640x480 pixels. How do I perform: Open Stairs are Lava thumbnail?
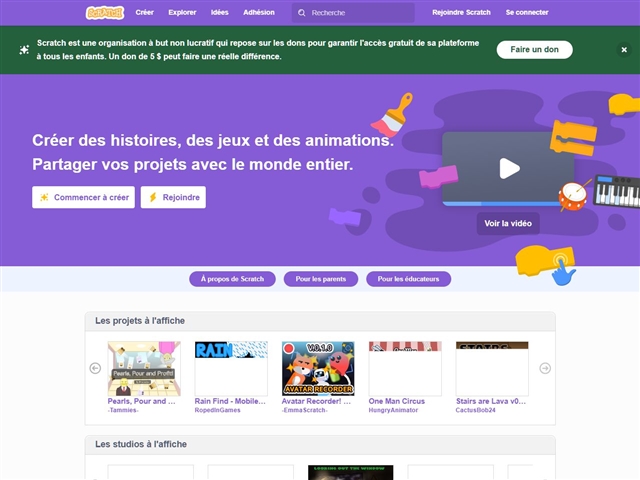coord(492,369)
